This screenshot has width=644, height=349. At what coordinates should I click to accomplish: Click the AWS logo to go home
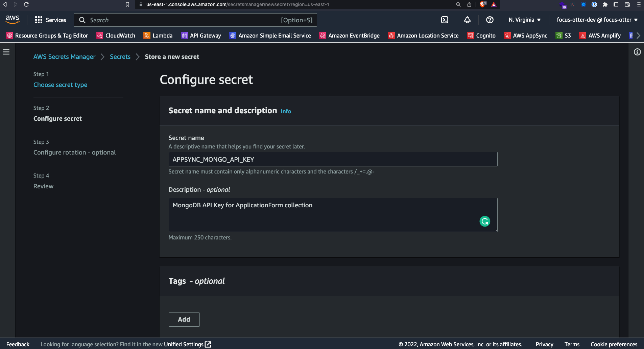pos(12,20)
